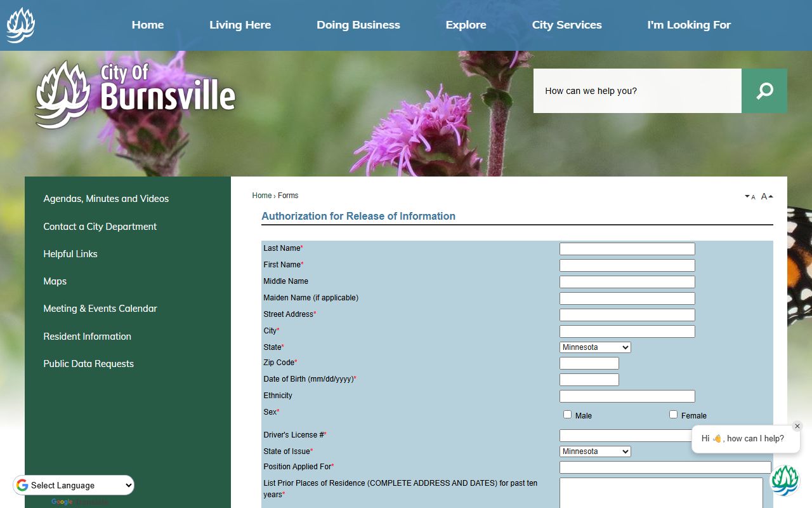812x508 pixels.
Task: Open Contact a City Department link
Action: [100, 227]
